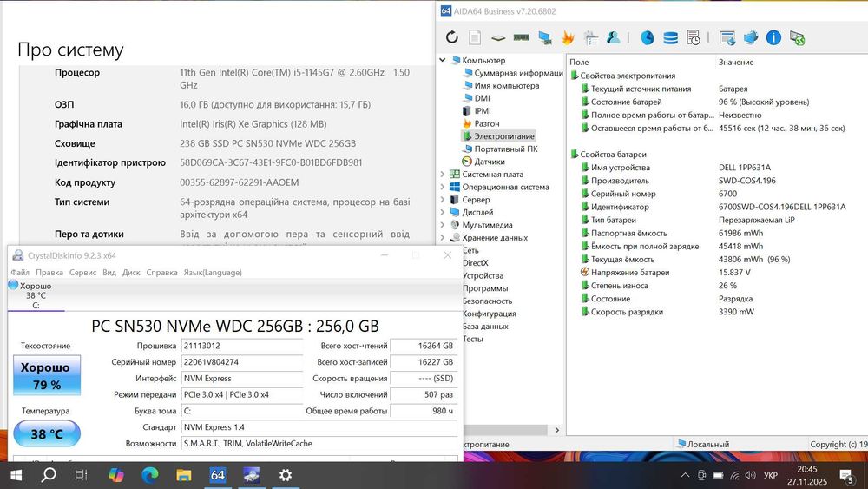
Task: Open Файл menu in CrystalDiskInfo
Action: coord(20,273)
